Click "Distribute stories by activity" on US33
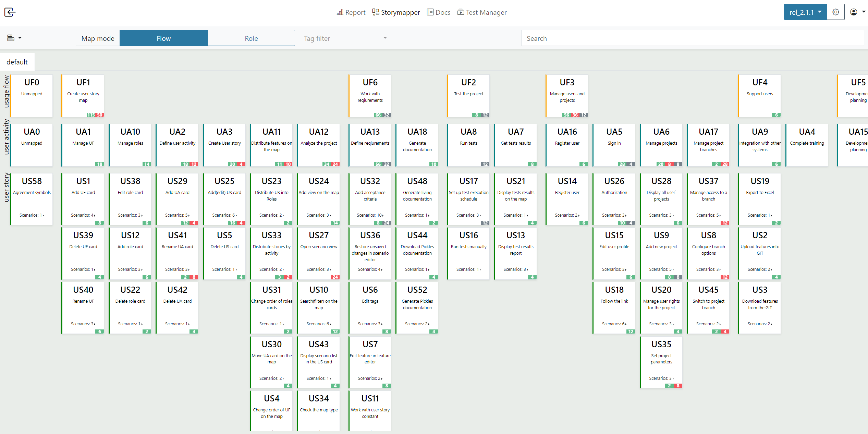This screenshot has height=434, width=868. [272, 250]
